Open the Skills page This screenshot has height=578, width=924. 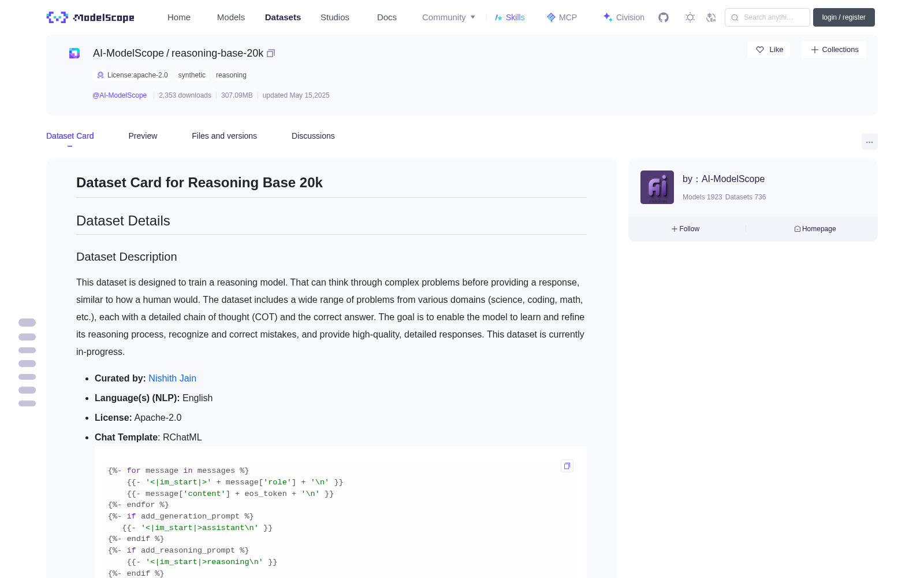click(510, 17)
